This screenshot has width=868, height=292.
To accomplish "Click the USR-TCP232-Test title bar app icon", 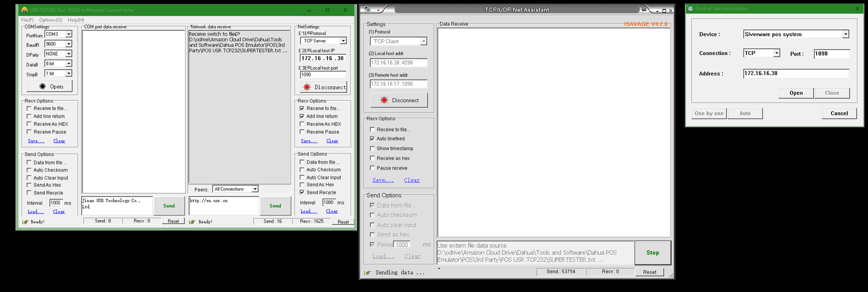I will [24, 10].
